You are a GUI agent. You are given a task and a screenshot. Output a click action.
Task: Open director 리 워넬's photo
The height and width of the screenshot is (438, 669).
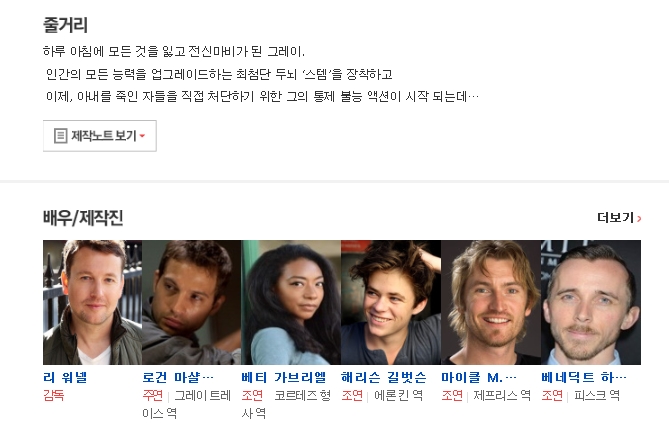(93, 302)
